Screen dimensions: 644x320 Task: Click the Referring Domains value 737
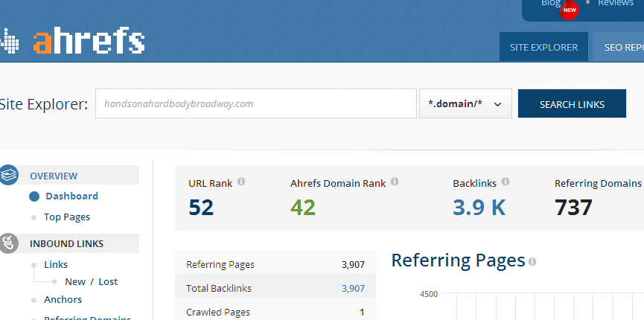coord(573,207)
